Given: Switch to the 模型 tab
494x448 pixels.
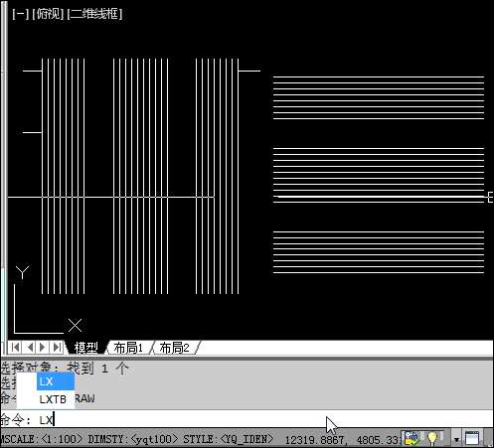Looking at the screenshot, I should click(86, 348).
